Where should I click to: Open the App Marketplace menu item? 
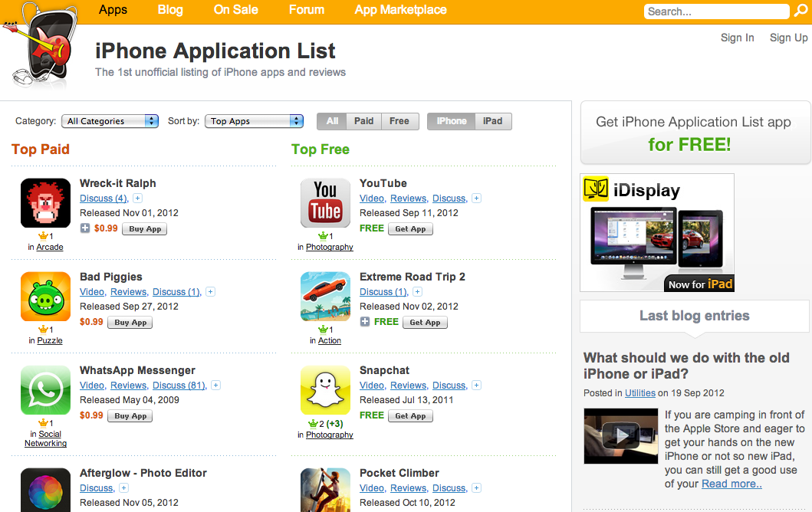point(400,10)
